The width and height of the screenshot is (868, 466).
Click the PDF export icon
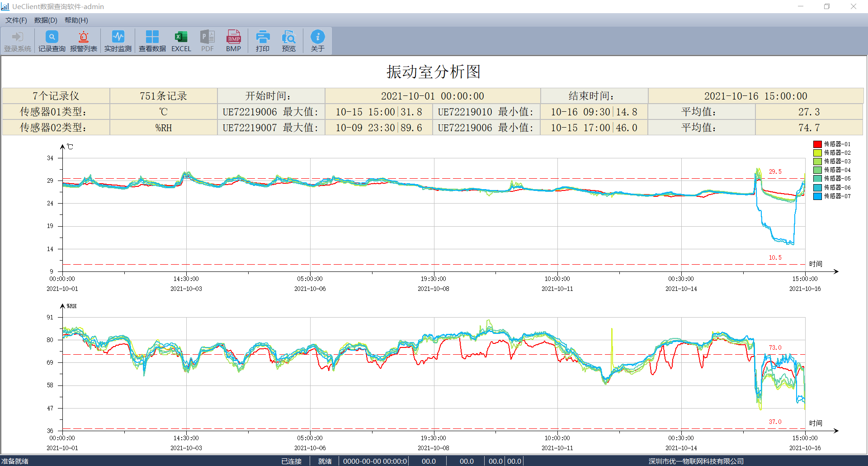click(208, 41)
